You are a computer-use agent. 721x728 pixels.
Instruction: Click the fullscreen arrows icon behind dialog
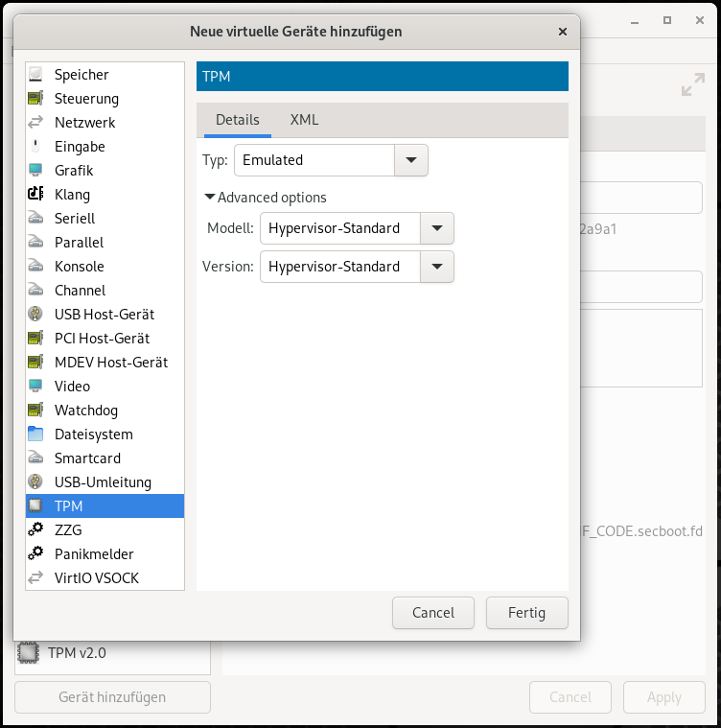point(692,84)
